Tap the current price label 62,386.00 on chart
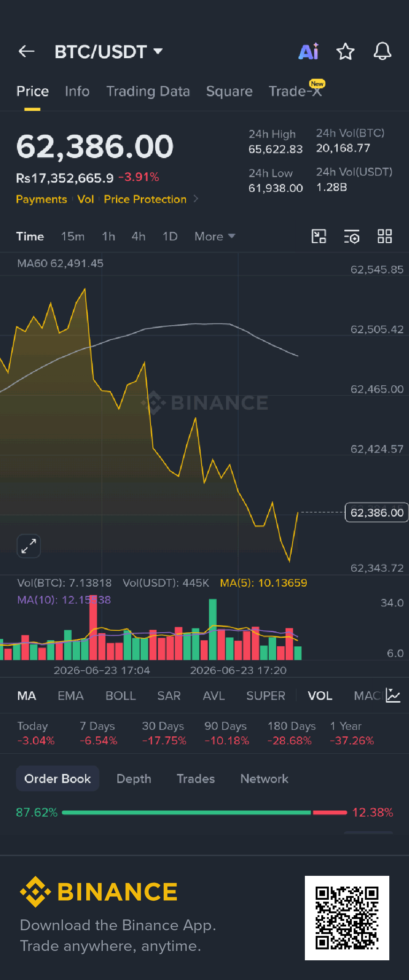This screenshot has width=409, height=980. coord(377,513)
